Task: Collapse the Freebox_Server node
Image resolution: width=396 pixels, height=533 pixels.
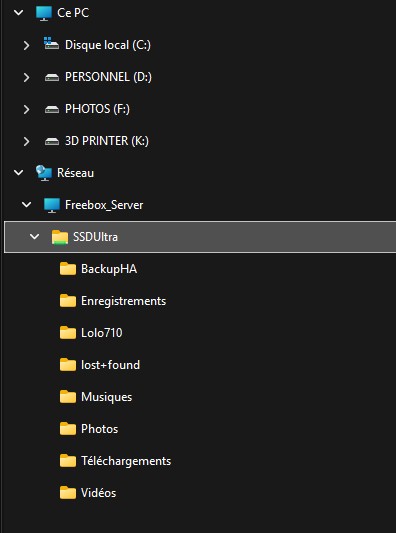Action: click(26, 205)
